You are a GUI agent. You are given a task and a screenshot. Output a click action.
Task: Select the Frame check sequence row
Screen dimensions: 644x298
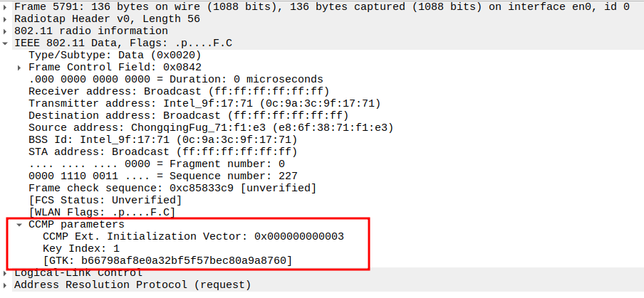[x=172, y=188]
